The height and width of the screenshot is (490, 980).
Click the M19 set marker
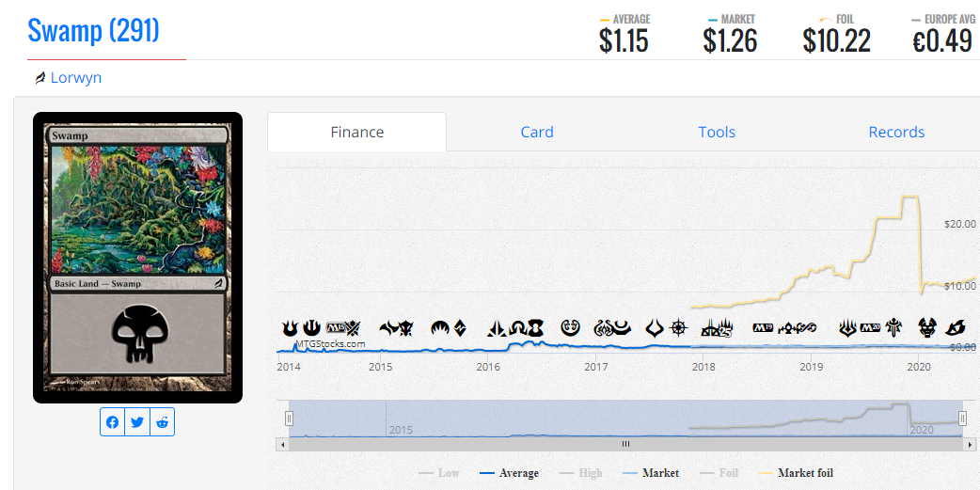click(763, 327)
